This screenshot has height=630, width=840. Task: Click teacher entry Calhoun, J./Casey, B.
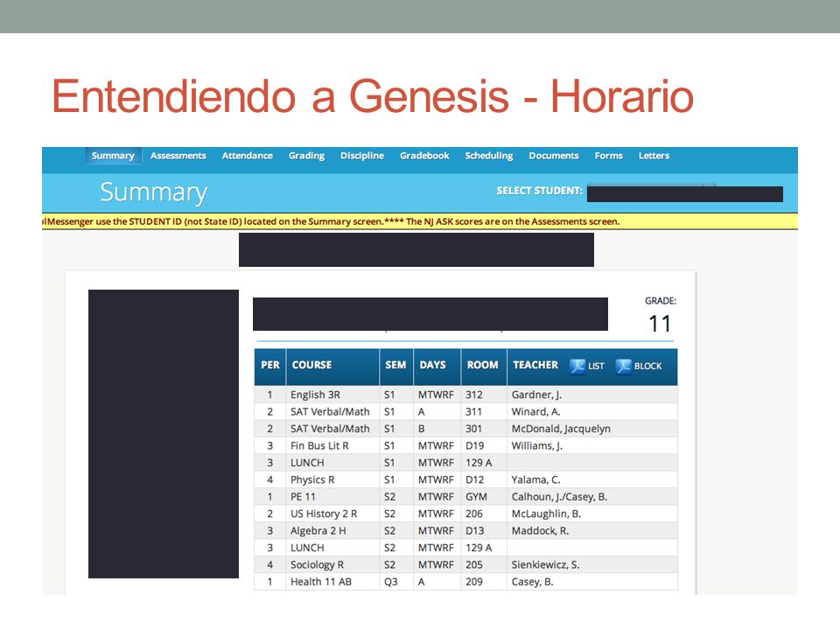coord(559,497)
